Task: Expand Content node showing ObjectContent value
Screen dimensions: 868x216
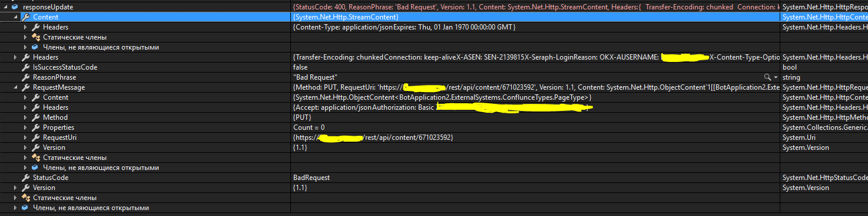Action: 25,97
